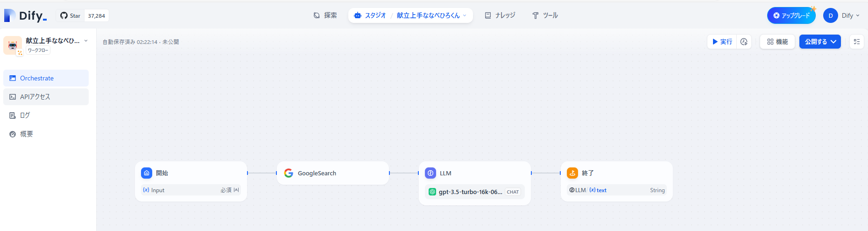Image resolution: width=868 pixels, height=231 pixels.
Task: Click the ツール hammer icon
Action: (536, 15)
